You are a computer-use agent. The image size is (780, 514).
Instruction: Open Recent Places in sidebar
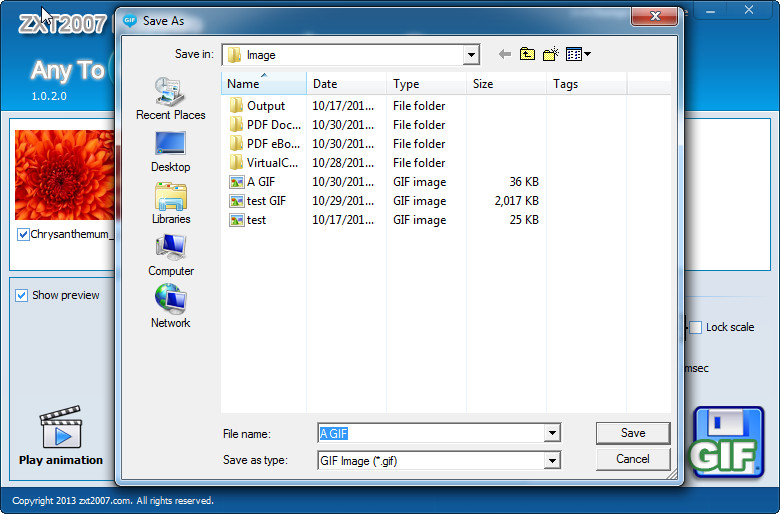click(171, 99)
